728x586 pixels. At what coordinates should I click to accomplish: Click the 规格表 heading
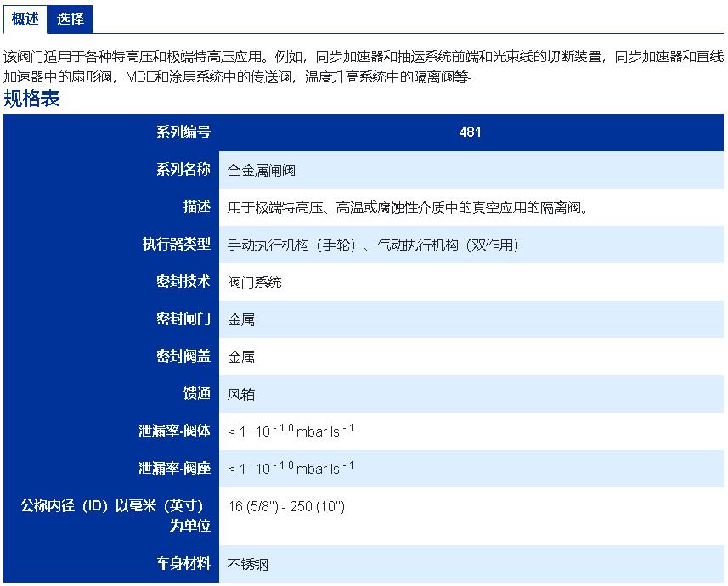pyautogui.click(x=31, y=99)
